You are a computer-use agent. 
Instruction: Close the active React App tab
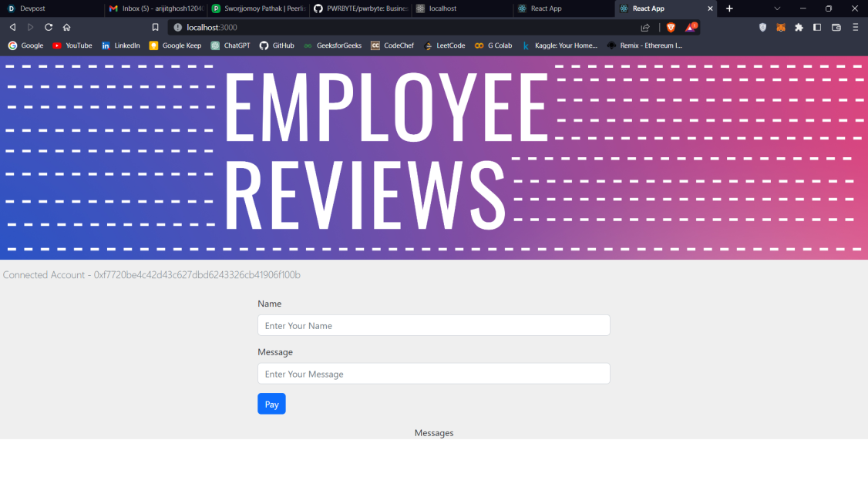pyautogui.click(x=710, y=8)
